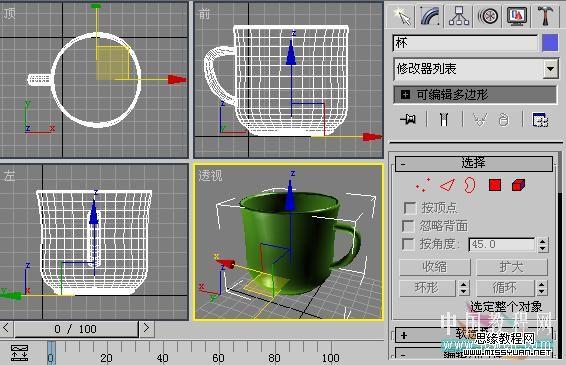566x365 pixels.
Task: Select Polygon sub-object level icon
Action: [x=495, y=185]
